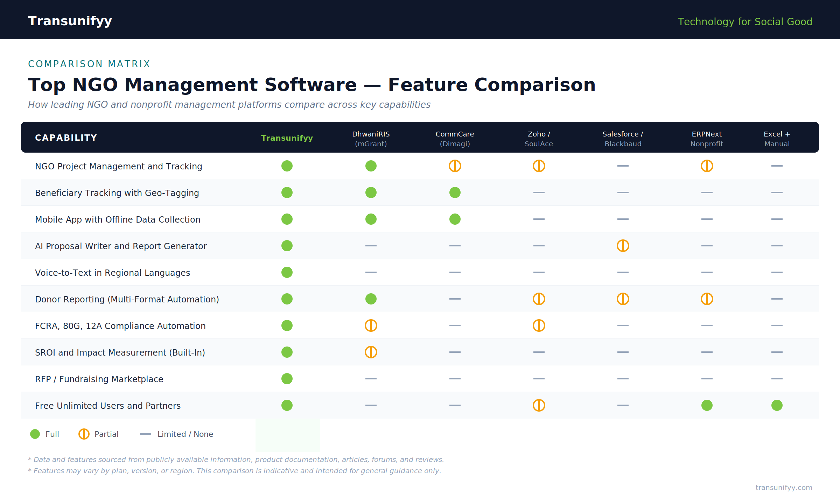Click Transunifyy full icon for Voice-to-Text row
The height and width of the screenshot is (504, 840).
[287, 272]
